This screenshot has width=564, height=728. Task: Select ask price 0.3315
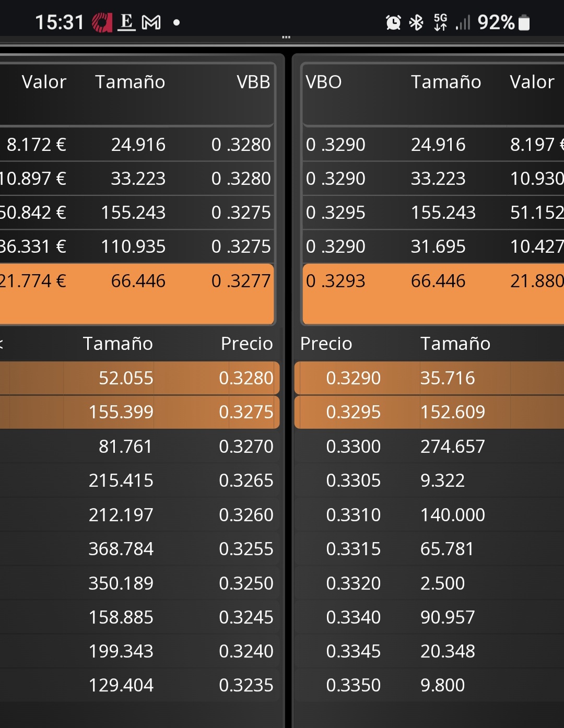tap(354, 549)
